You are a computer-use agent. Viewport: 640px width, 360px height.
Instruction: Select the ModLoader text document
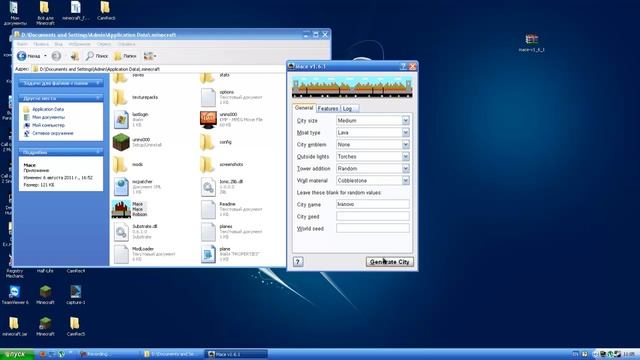(144, 253)
